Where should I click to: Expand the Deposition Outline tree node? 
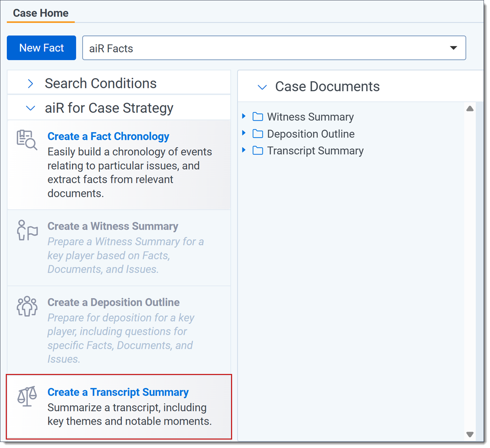tap(244, 134)
